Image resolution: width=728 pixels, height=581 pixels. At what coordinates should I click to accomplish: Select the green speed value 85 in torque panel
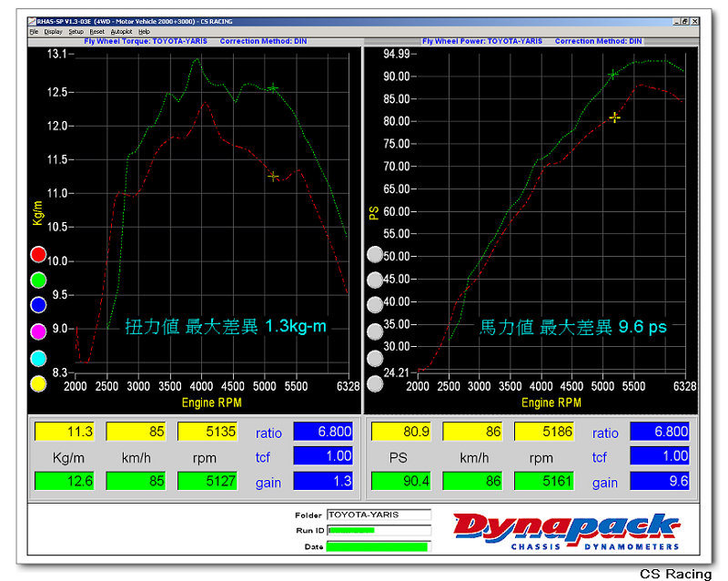tap(136, 481)
